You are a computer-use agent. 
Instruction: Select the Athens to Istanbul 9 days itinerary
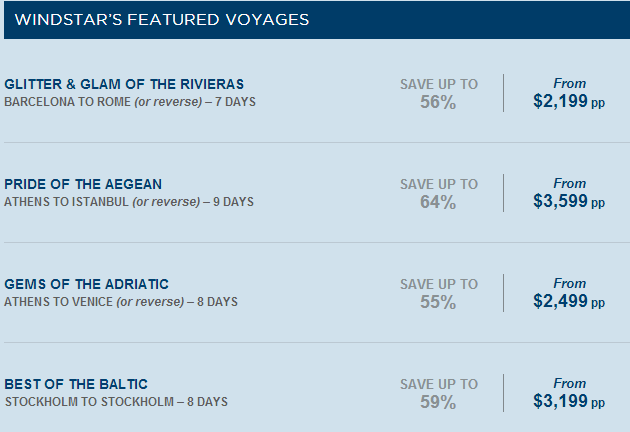tap(129, 202)
